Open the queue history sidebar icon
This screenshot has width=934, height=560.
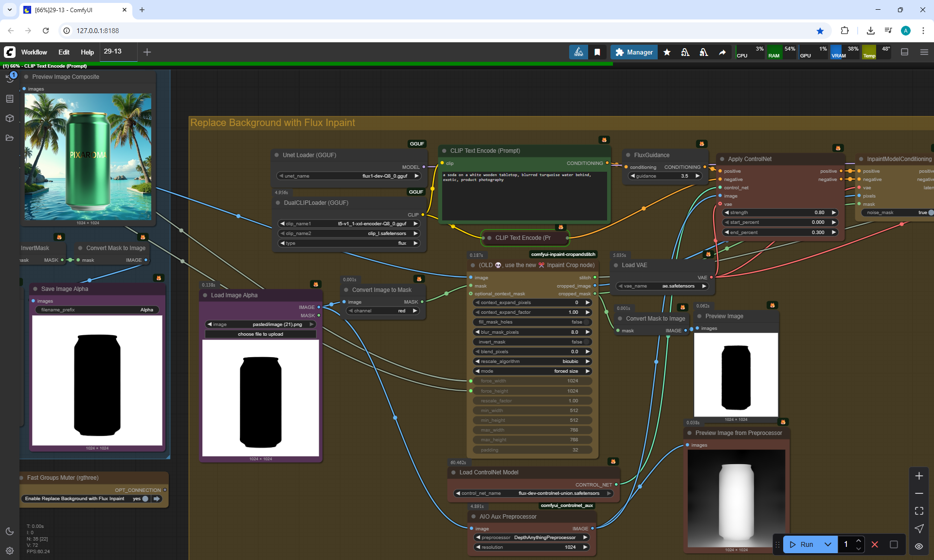9,78
